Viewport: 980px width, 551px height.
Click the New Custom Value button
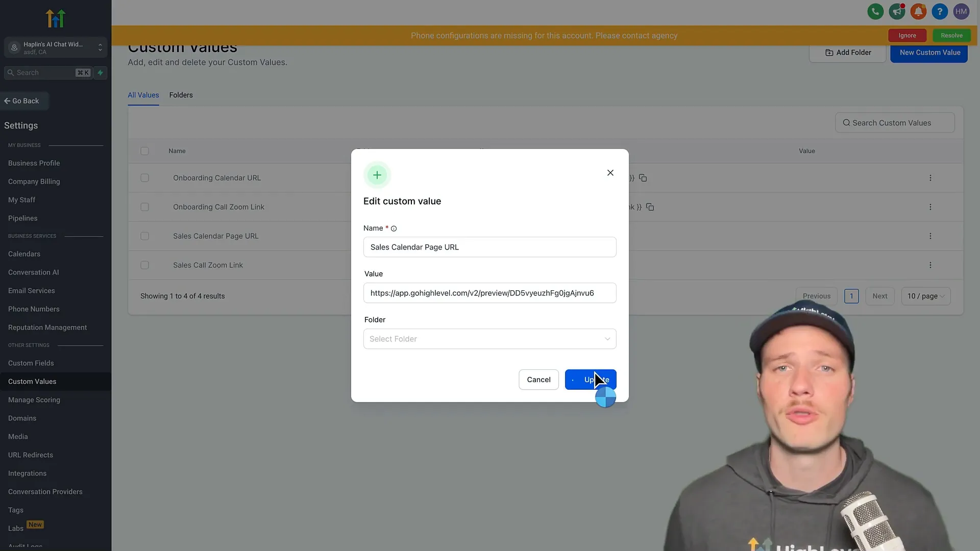pos(929,53)
